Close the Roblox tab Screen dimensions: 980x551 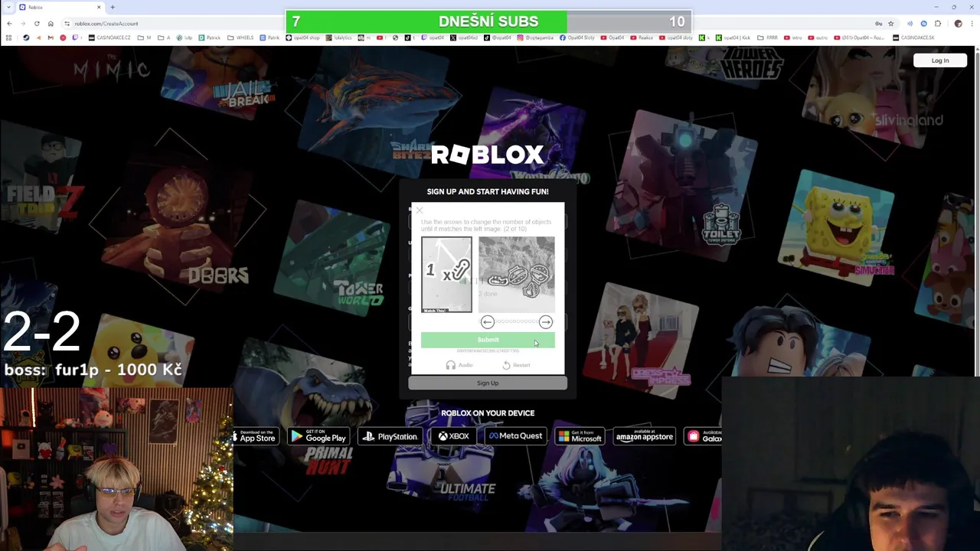pos(99,7)
